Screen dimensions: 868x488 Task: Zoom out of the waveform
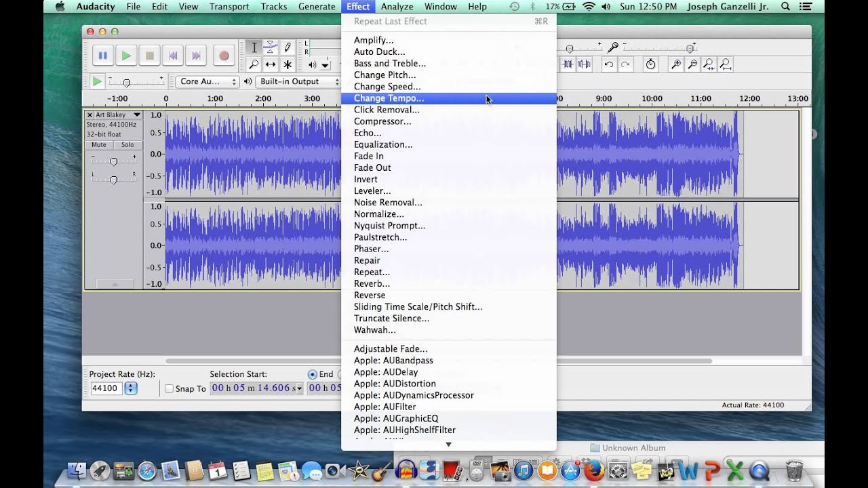click(x=692, y=64)
